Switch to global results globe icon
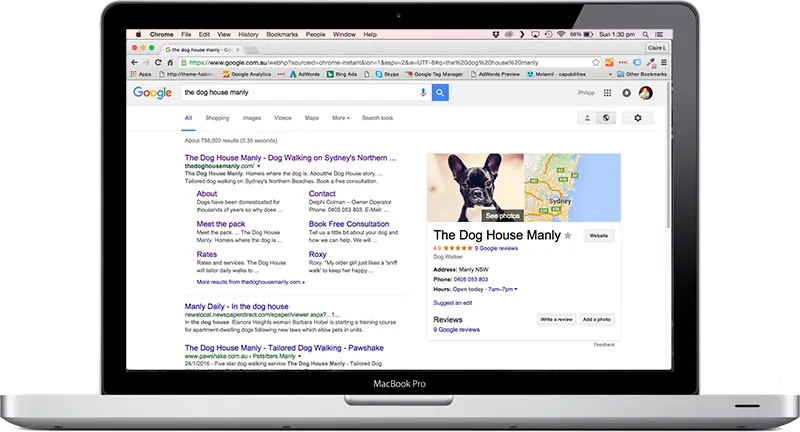800x432 pixels. tap(606, 118)
